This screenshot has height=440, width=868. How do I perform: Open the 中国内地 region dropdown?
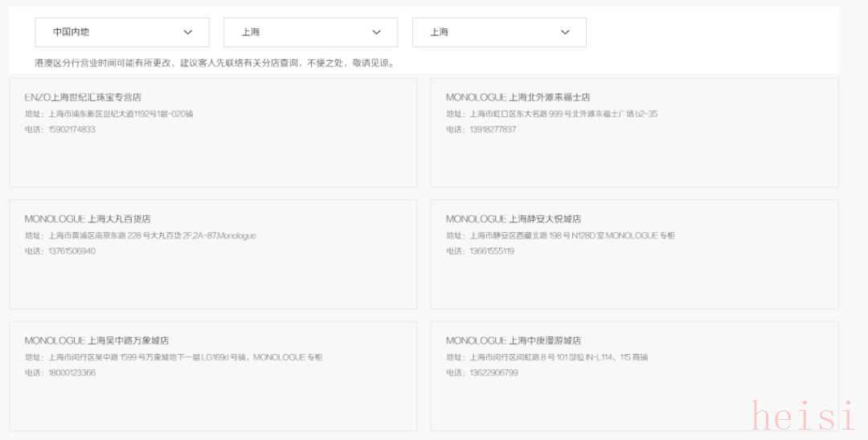coord(121,32)
